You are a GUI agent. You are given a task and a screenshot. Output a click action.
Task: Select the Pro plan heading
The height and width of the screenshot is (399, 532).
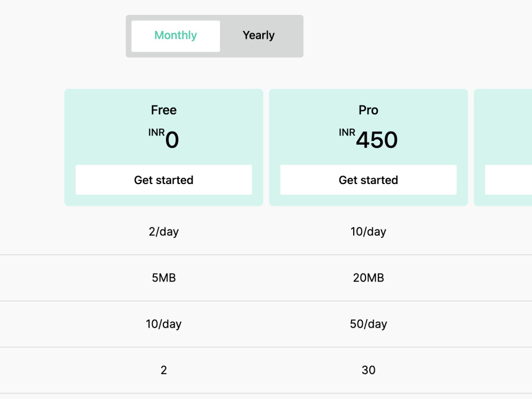point(368,110)
